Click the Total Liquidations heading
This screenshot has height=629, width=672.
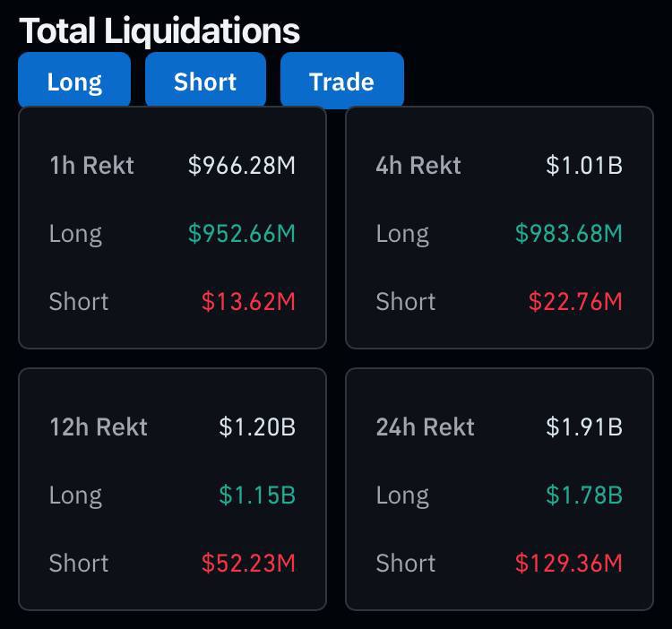click(159, 31)
